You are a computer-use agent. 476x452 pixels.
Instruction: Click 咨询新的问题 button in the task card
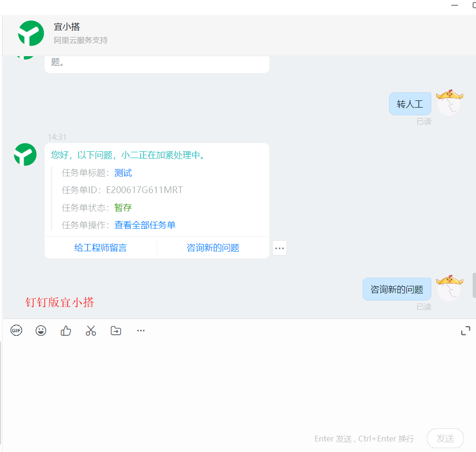point(213,247)
